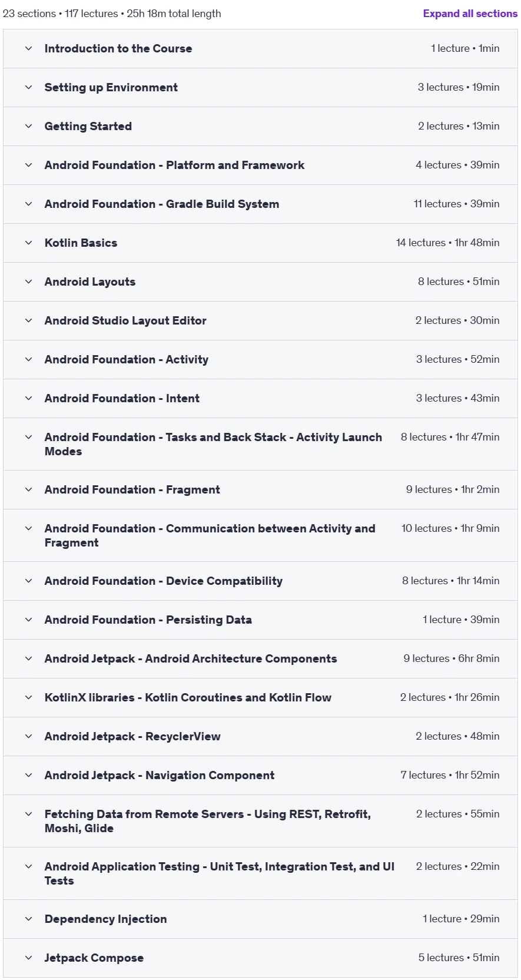
Task: Expand Android Jetpack - RecyclerView section
Action: 260,736
